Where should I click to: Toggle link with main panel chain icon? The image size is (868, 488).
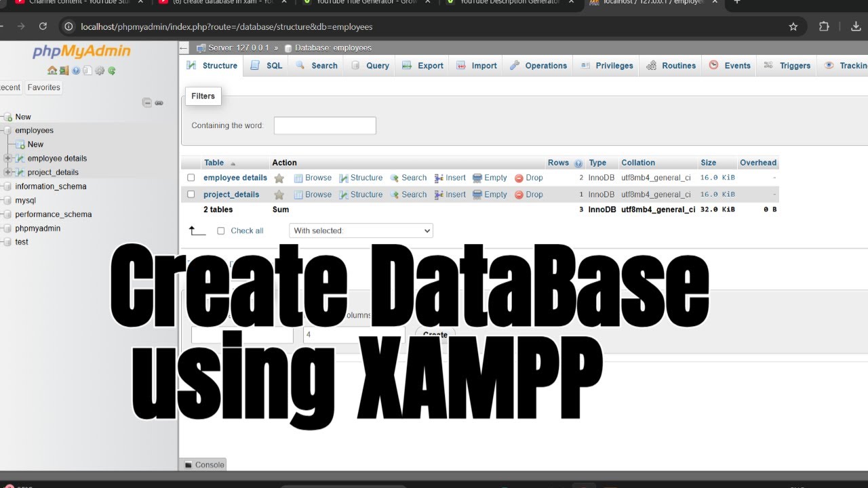159,103
